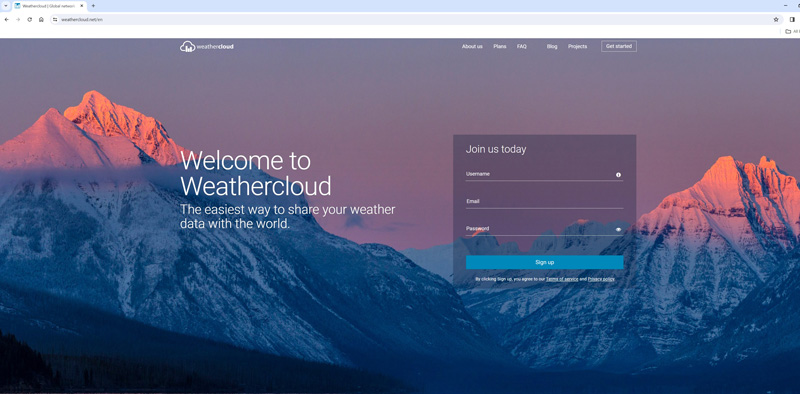Click the Weathercloud logo in the header
The width and height of the screenshot is (800, 394).
tap(207, 46)
